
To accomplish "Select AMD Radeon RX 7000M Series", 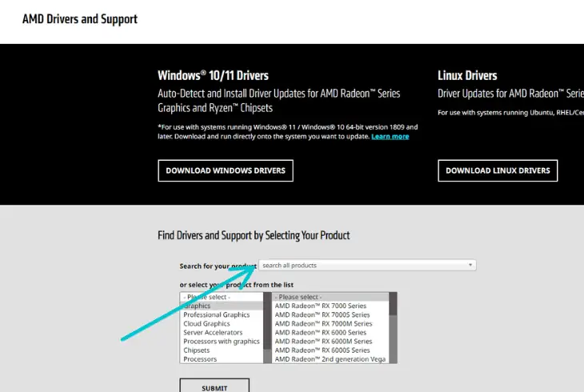I will pos(330,324).
